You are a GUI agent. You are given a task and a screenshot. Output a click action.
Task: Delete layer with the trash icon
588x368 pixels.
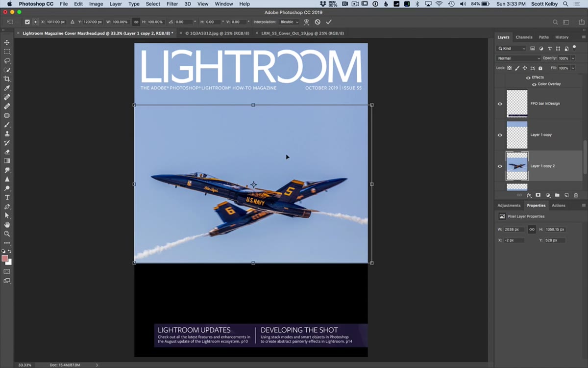[576, 195]
